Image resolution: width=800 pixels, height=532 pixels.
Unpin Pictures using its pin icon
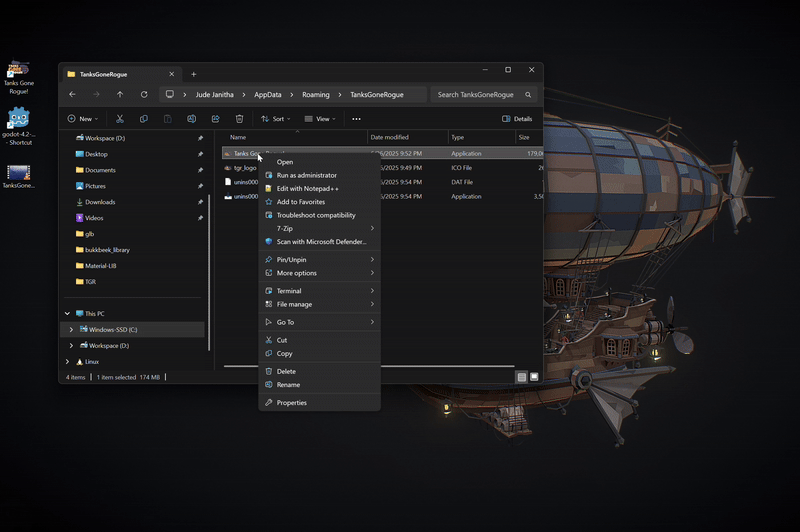pyautogui.click(x=200, y=186)
